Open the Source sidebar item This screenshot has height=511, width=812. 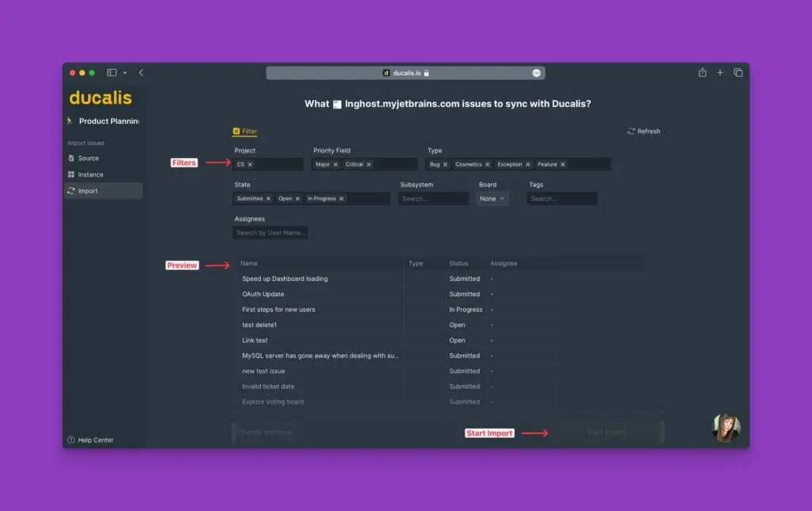(88, 159)
